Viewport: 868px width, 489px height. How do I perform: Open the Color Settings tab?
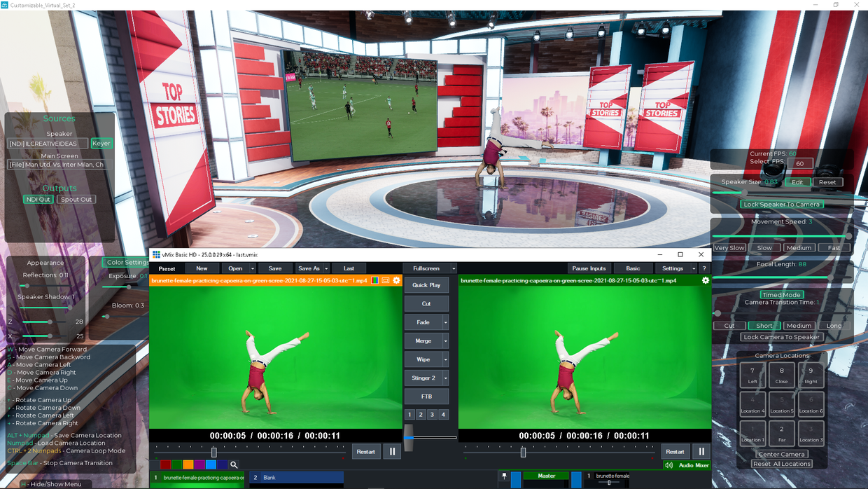tap(127, 263)
